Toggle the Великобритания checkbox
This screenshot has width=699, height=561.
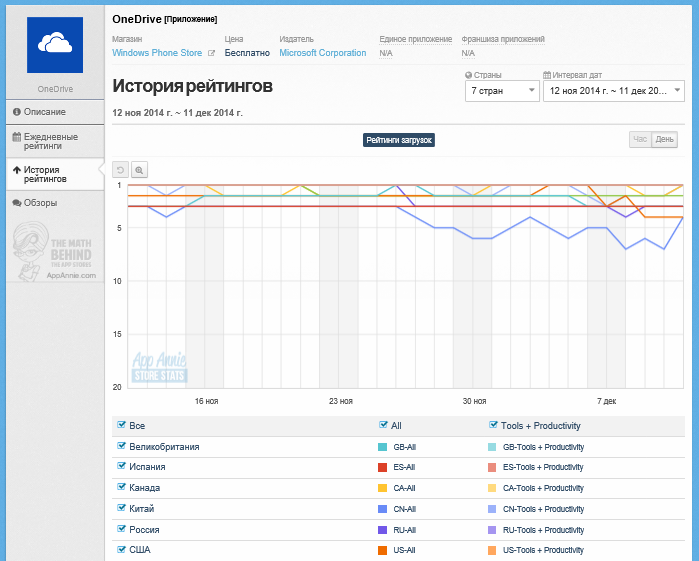pyautogui.click(x=121, y=446)
